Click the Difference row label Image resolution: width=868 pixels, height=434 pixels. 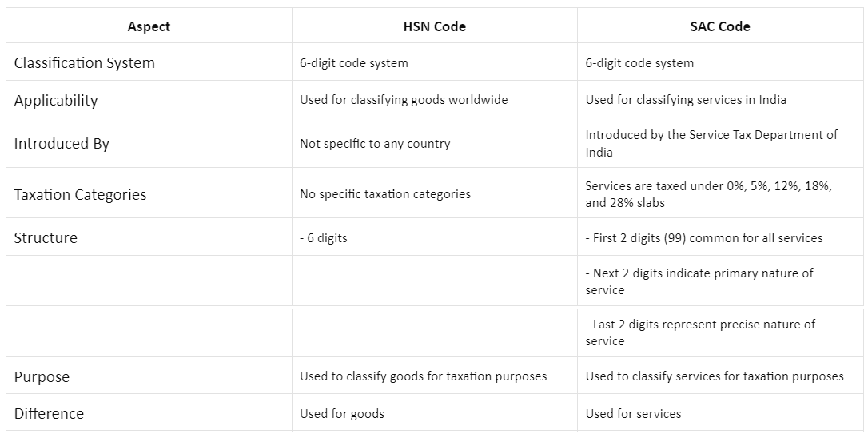point(49,413)
